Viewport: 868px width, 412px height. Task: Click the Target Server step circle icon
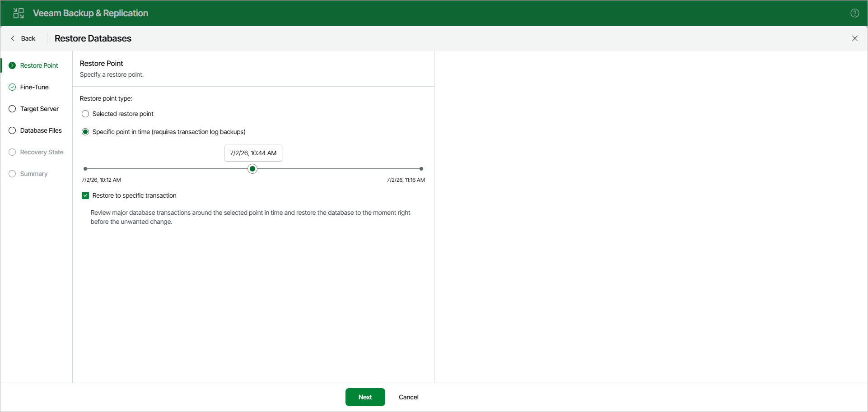[x=12, y=109]
